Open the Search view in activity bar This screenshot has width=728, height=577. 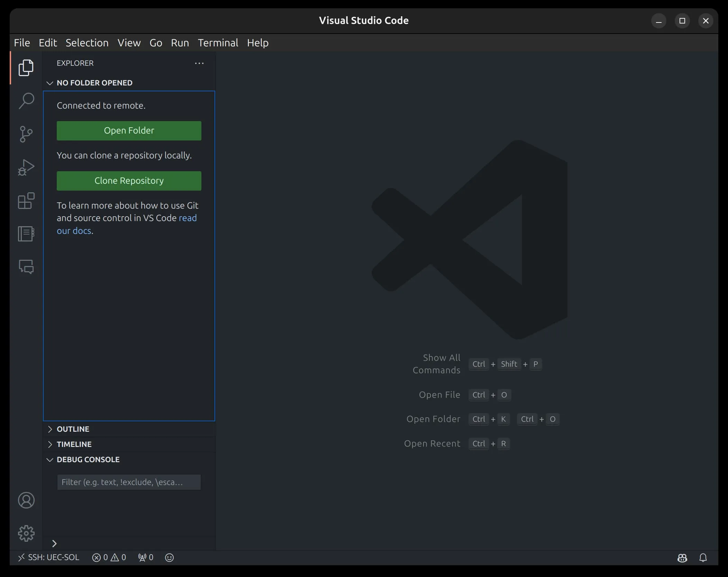click(x=26, y=101)
